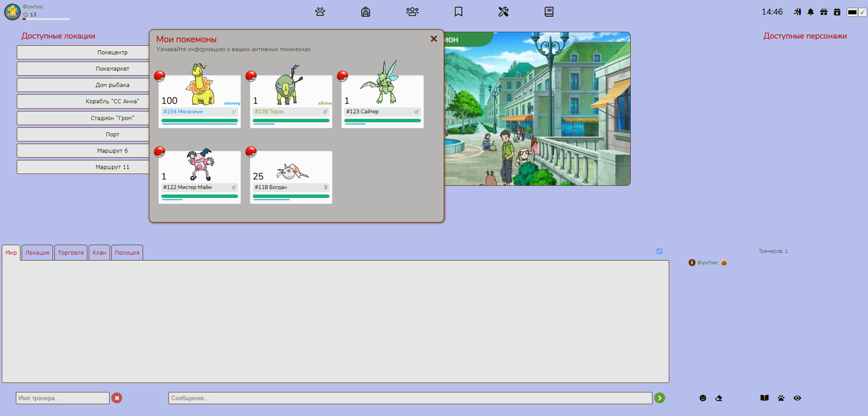This screenshot has height=416, width=868.
Task: Switch to the Полиция chat tab
Action: [x=127, y=252]
